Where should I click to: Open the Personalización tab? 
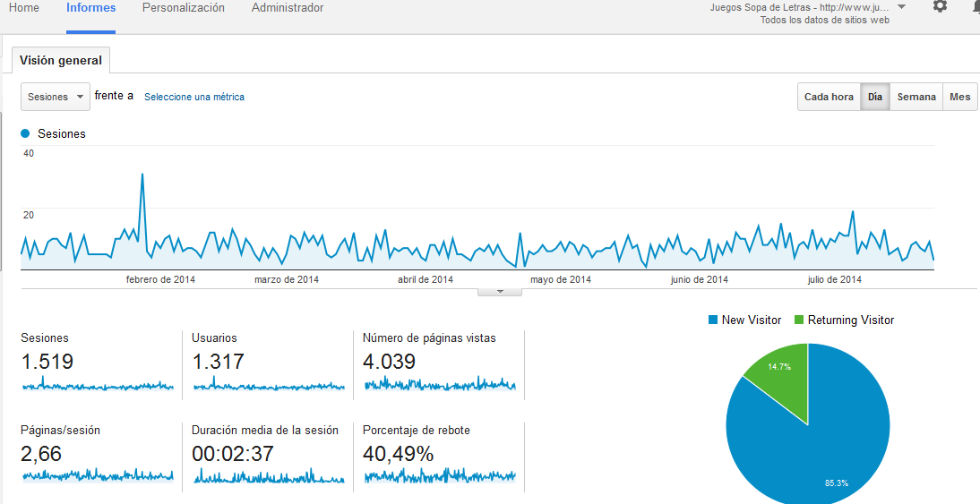[183, 8]
